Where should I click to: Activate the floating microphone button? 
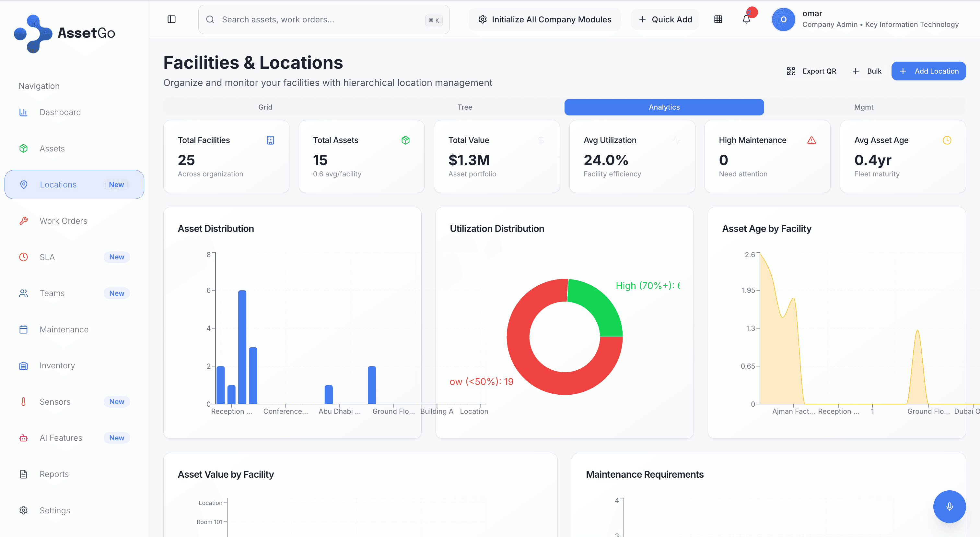pyautogui.click(x=949, y=506)
